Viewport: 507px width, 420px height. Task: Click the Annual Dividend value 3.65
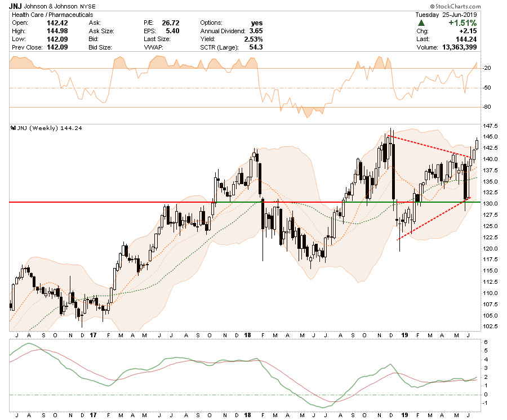point(256,31)
